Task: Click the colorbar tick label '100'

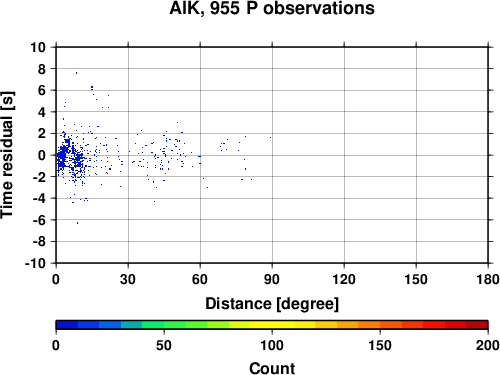Action: click(x=272, y=345)
